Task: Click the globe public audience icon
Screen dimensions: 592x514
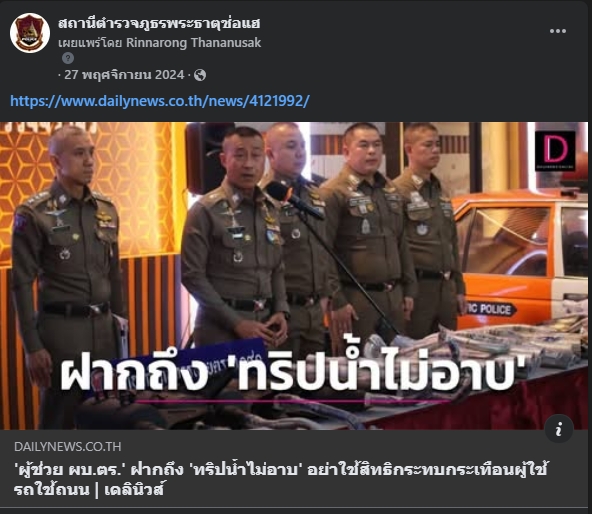Action: pos(200,75)
